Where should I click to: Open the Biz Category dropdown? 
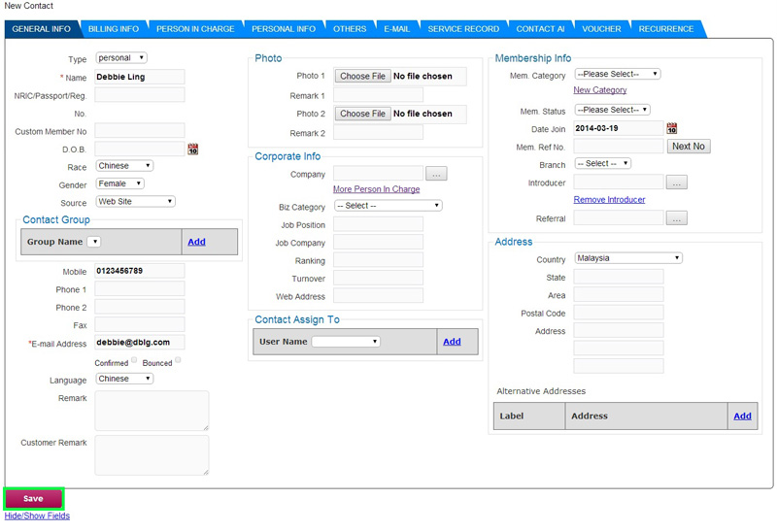click(388, 206)
